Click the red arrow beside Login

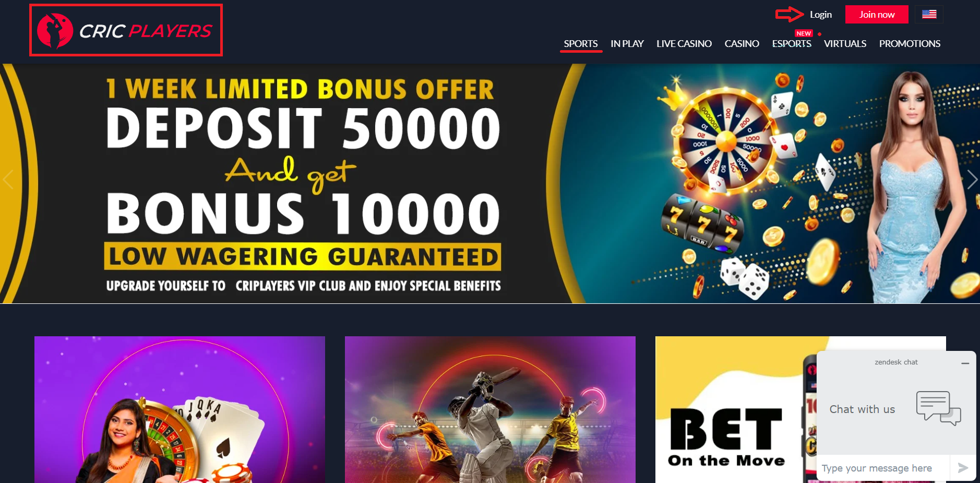789,15
